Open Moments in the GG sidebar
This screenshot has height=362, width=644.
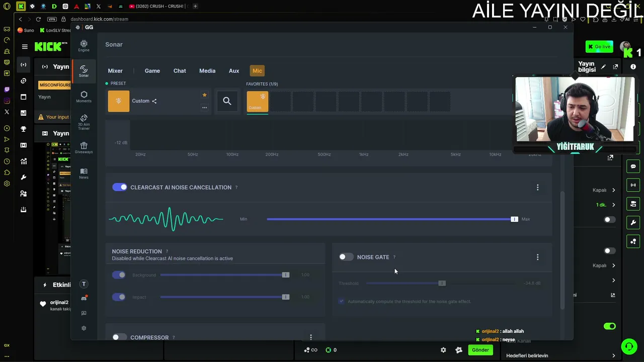84,97
